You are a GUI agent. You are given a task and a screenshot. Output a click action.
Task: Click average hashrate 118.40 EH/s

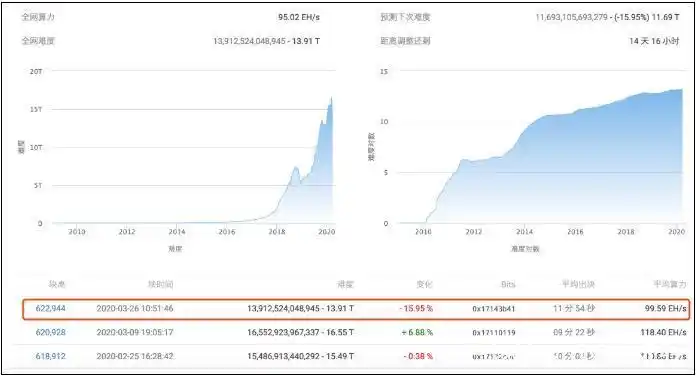tap(663, 332)
